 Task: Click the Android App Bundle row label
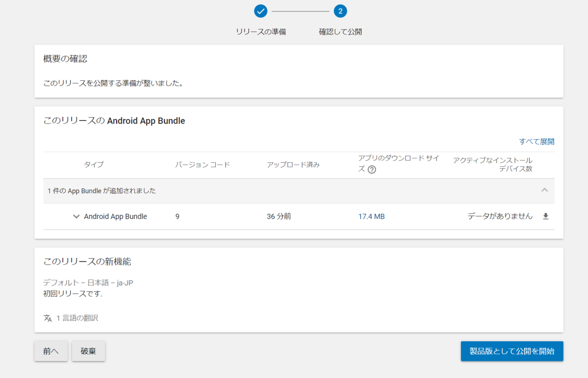click(x=116, y=216)
